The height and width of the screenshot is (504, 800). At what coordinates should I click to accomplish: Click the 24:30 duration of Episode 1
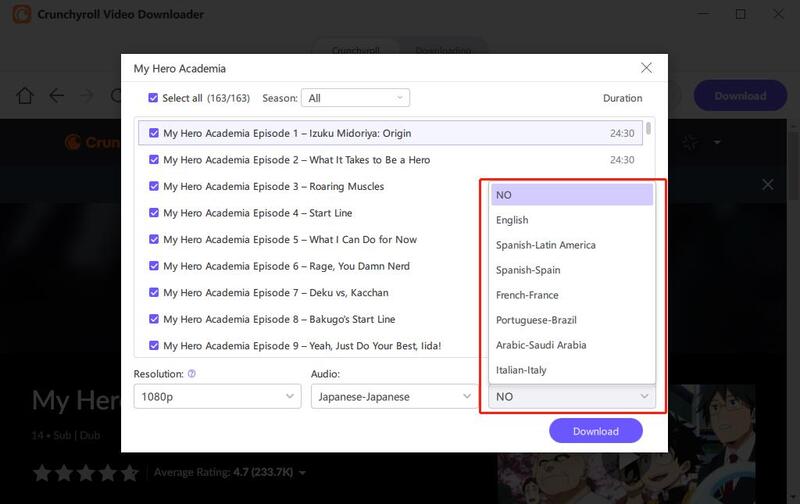[622, 133]
